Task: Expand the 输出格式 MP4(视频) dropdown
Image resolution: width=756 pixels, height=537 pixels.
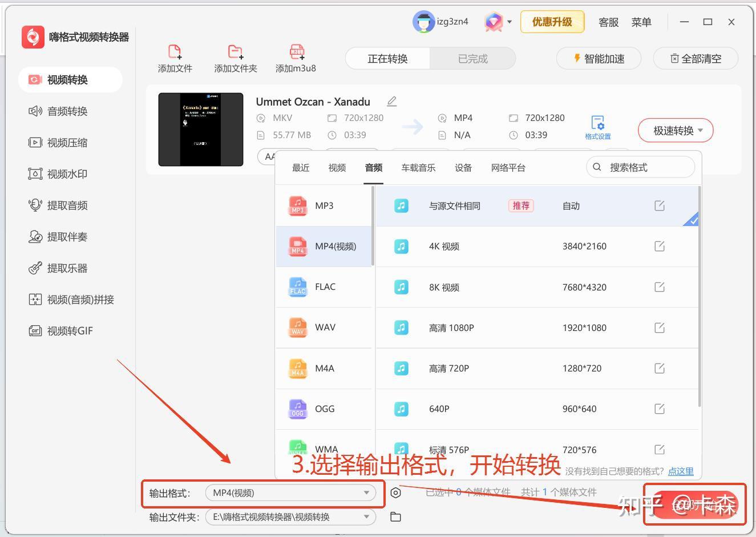Action: pos(290,493)
